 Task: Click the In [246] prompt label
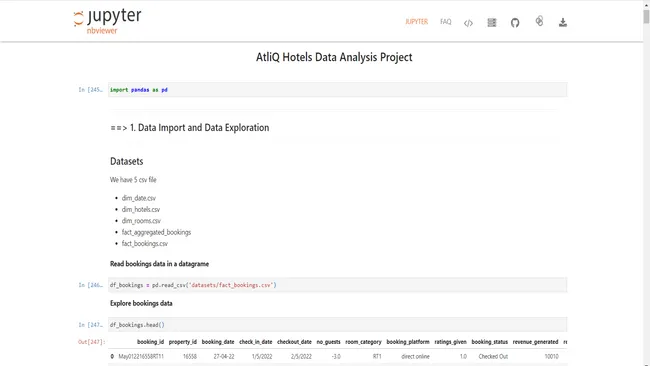90,285
